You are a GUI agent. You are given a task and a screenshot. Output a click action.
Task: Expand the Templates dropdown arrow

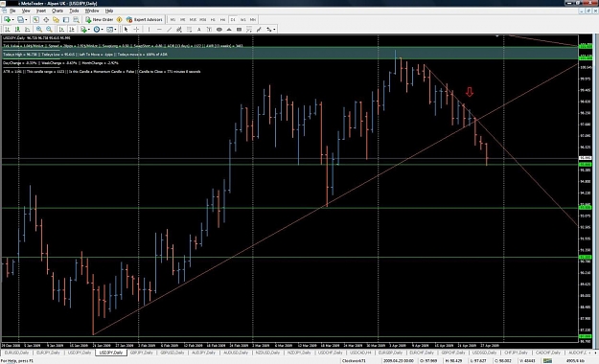(x=115, y=29)
